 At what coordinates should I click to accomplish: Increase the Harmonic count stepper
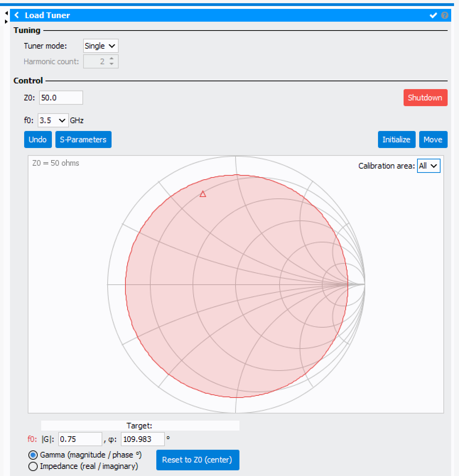pos(112,59)
